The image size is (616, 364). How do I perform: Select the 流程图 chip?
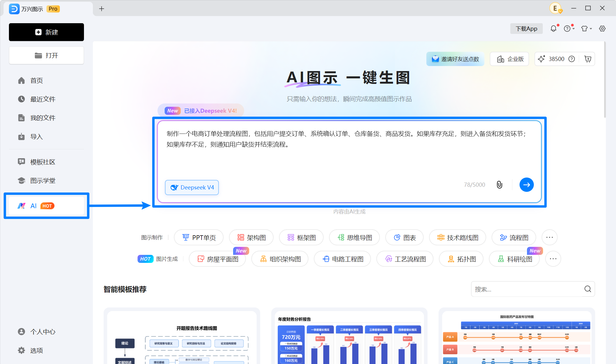pyautogui.click(x=514, y=237)
